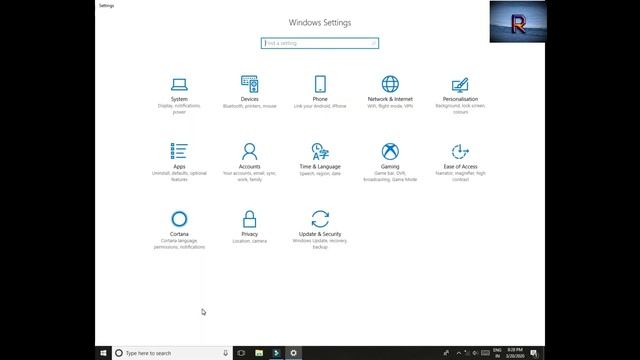Open the Phone settings category
This screenshot has height=360, width=640.
[320, 93]
